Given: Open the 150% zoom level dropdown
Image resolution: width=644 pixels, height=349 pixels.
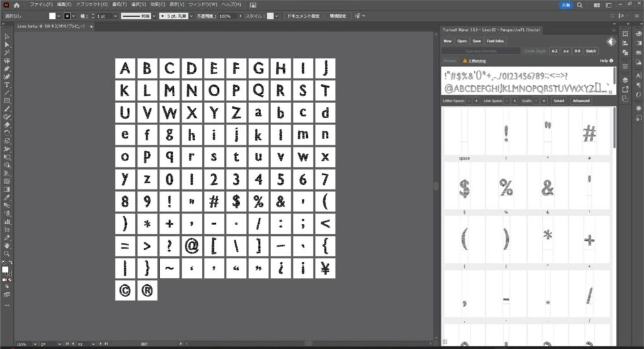Looking at the screenshot, I should tap(35, 344).
